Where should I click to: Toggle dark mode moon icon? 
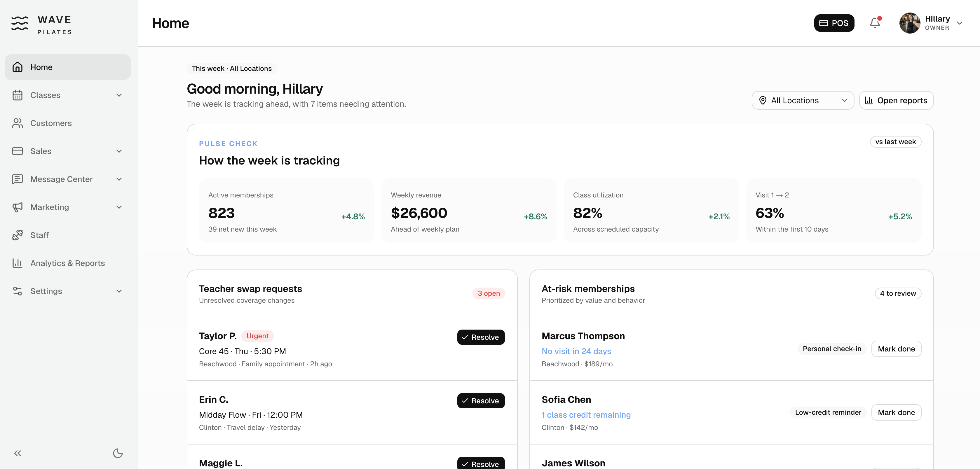pos(118,453)
